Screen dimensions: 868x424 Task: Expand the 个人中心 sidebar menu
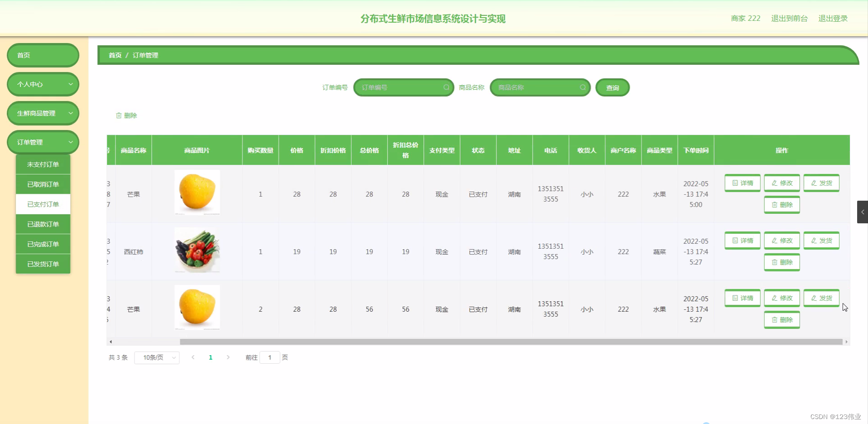pos(43,84)
